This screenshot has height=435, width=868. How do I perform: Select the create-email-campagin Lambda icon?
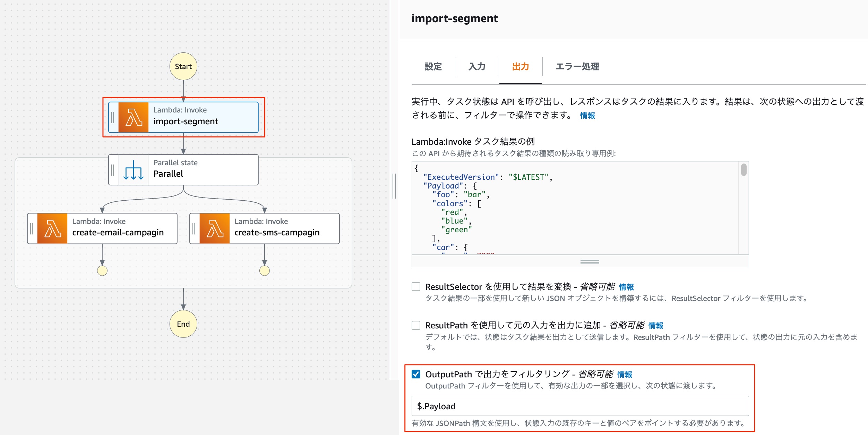pos(53,228)
